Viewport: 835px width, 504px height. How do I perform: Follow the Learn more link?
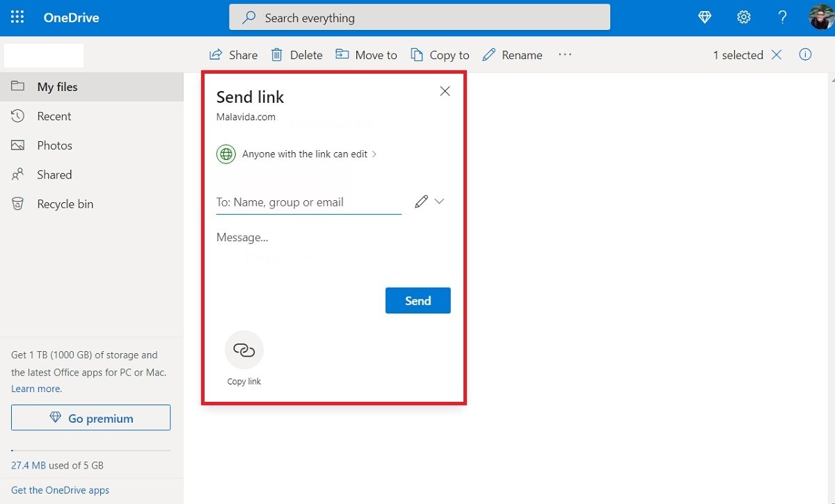[36, 389]
